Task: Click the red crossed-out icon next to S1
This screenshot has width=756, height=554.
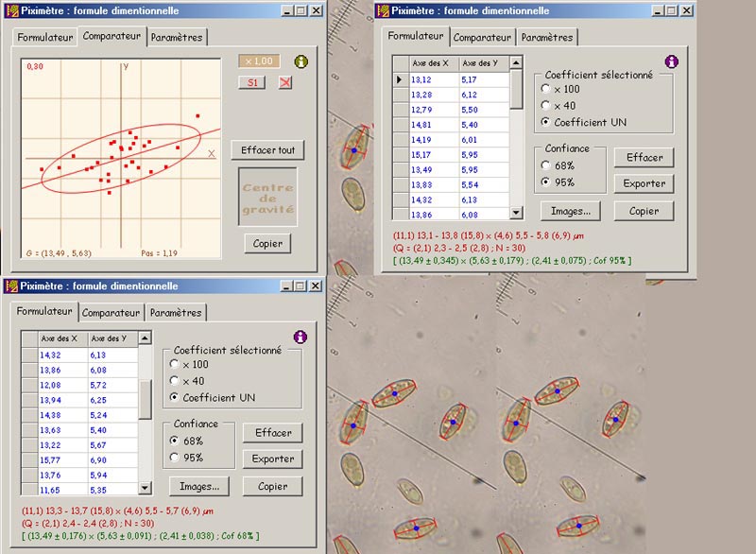Action: pyautogui.click(x=285, y=82)
